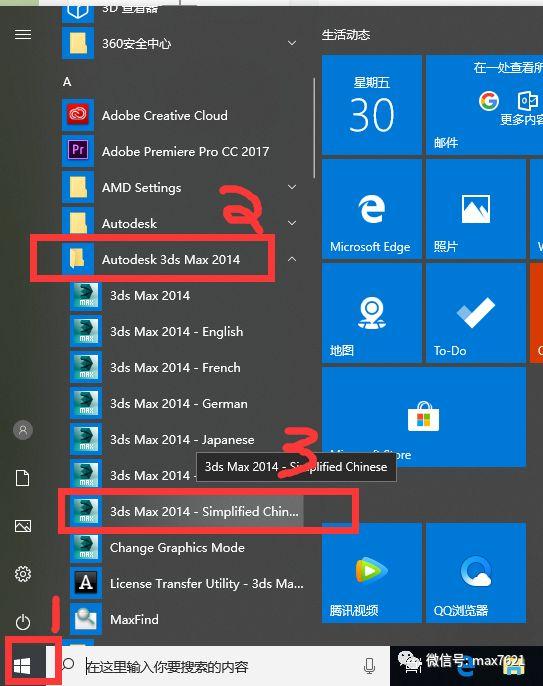Open the calendar tile showing 星期五 30

pyautogui.click(x=371, y=105)
